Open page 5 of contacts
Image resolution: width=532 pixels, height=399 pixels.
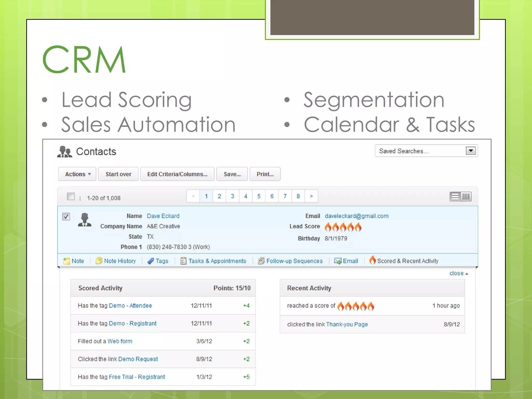259,196
